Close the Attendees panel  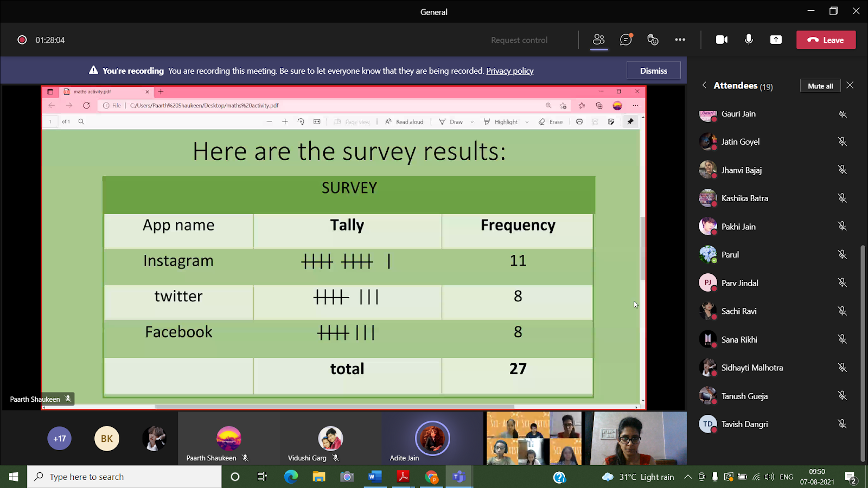[850, 85]
